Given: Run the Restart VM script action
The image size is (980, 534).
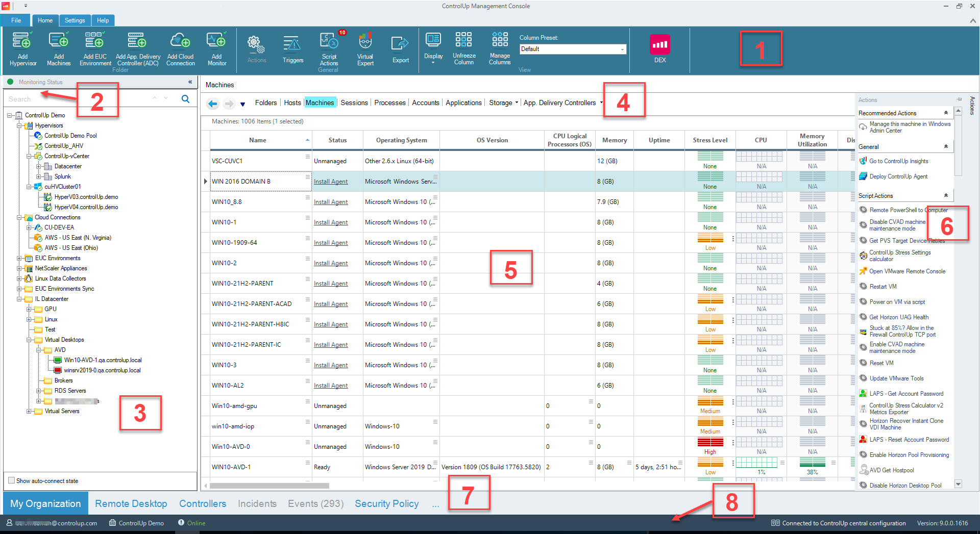Looking at the screenshot, I should tap(878, 287).
